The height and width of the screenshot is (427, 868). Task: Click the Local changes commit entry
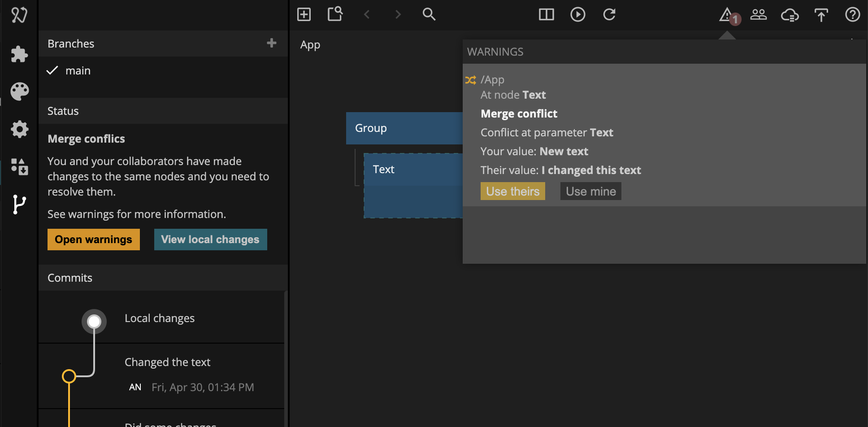[161, 318]
